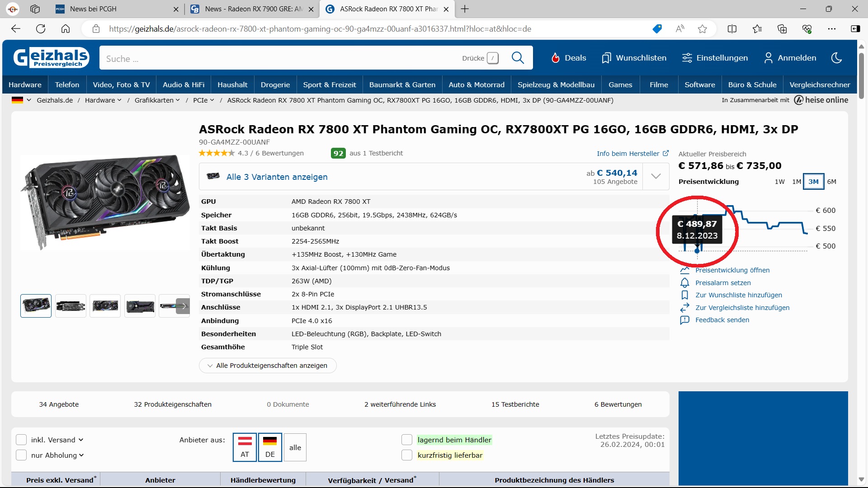Switch to News bei PCGH tab
Screen dimensions: 868x488
[x=93, y=9]
